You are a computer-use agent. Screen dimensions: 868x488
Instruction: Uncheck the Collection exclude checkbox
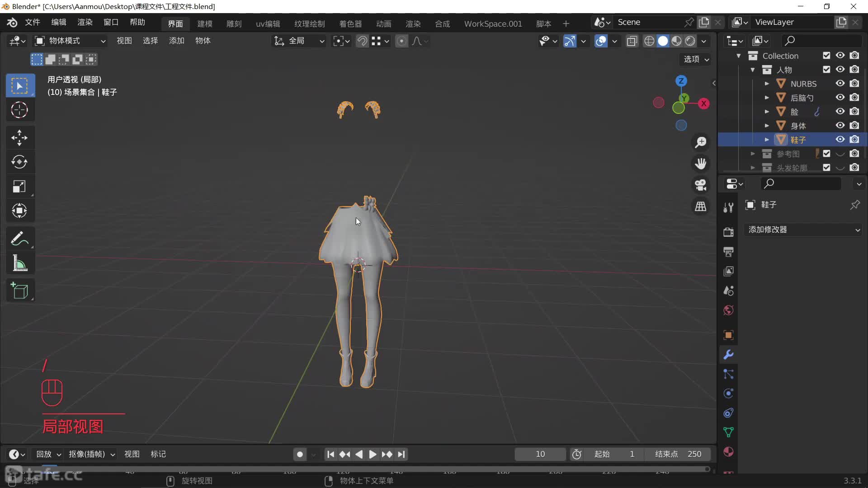(x=826, y=56)
